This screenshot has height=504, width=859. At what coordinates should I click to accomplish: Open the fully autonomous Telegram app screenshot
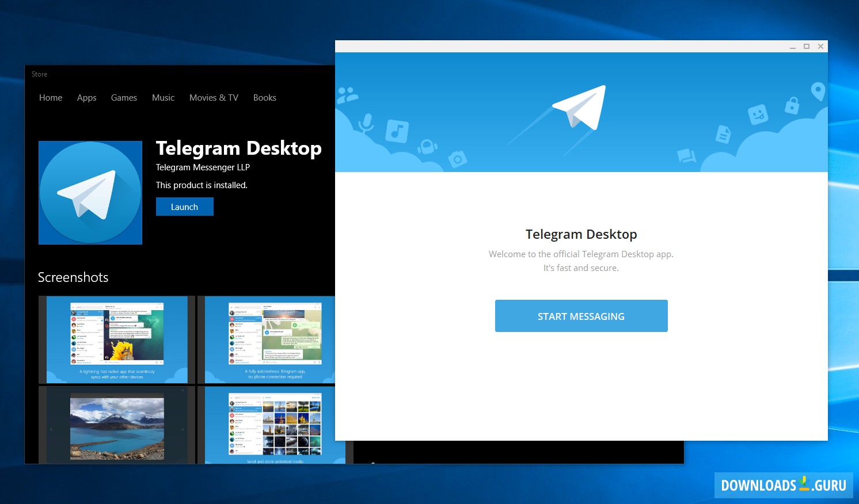point(267,339)
